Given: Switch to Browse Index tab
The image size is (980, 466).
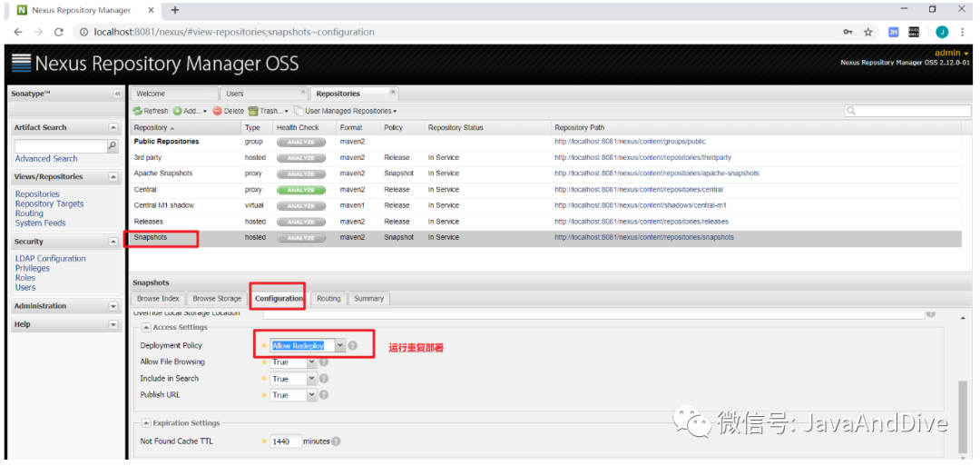Looking at the screenshot, I should [x=158, y=298].
